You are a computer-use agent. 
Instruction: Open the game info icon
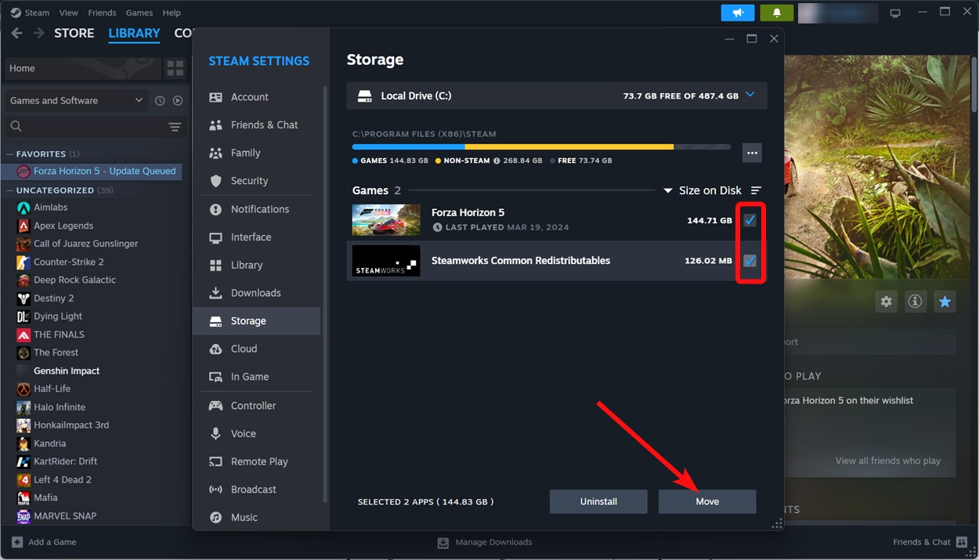click(x=915, y=302)
